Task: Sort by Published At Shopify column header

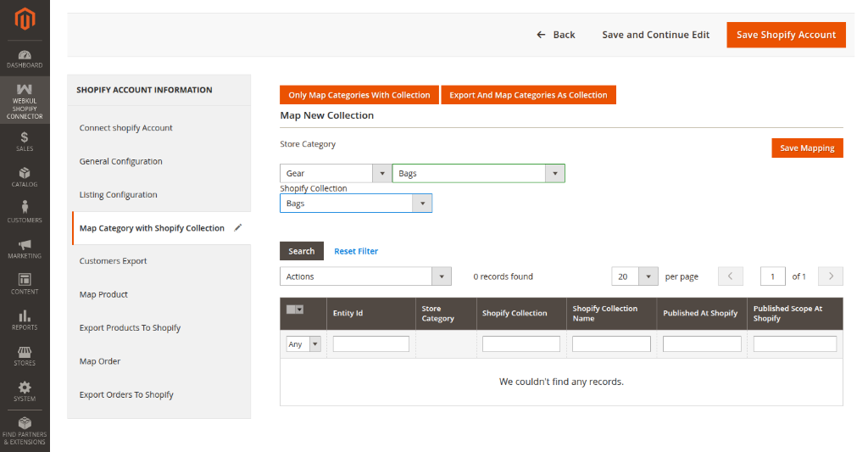Action: click(x=702, y=314)
